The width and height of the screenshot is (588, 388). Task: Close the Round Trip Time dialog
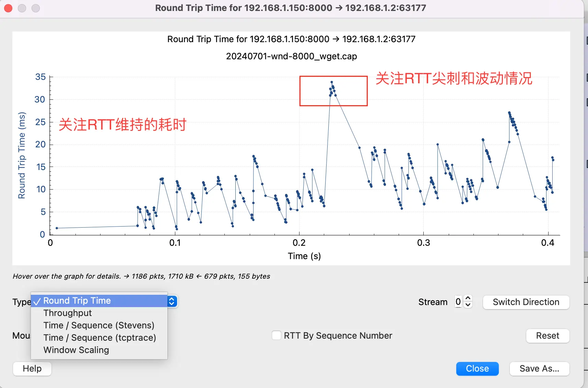(477, 368)
